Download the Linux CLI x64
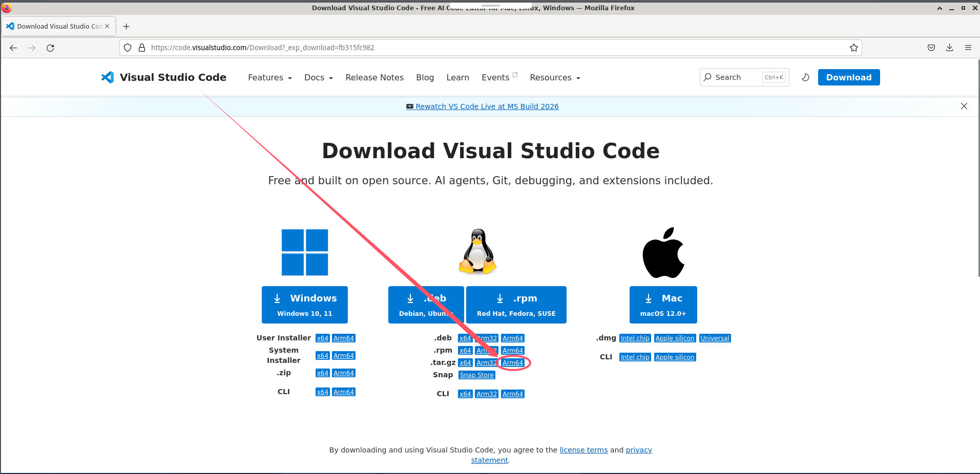The height and width of the screenshot is (474, 980). [x=465, y=394]
